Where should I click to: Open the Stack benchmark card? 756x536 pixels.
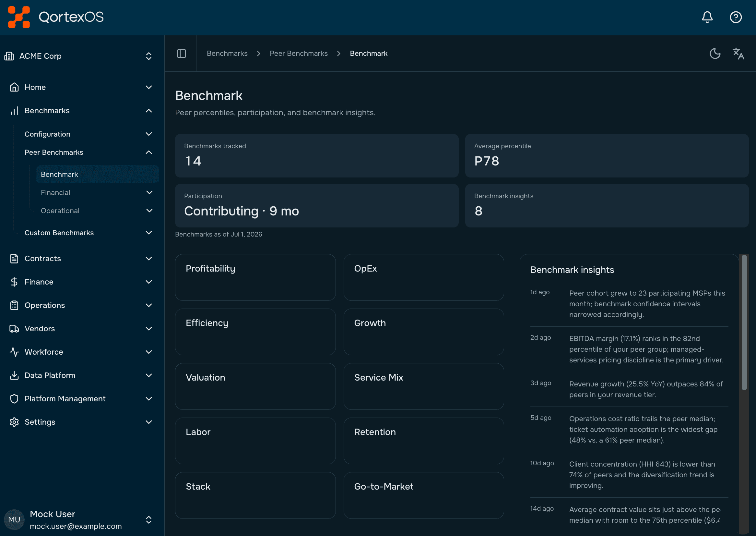click(255, 495)
